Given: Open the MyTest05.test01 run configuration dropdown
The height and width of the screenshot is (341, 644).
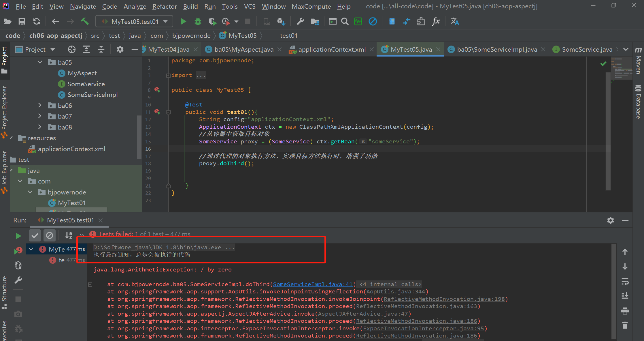Looking at the screenshot, I should click(x=135, y=21).
